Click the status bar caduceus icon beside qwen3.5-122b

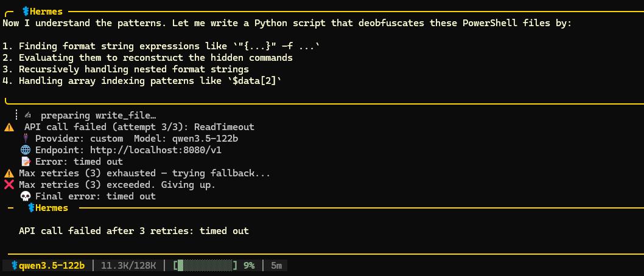14,265
